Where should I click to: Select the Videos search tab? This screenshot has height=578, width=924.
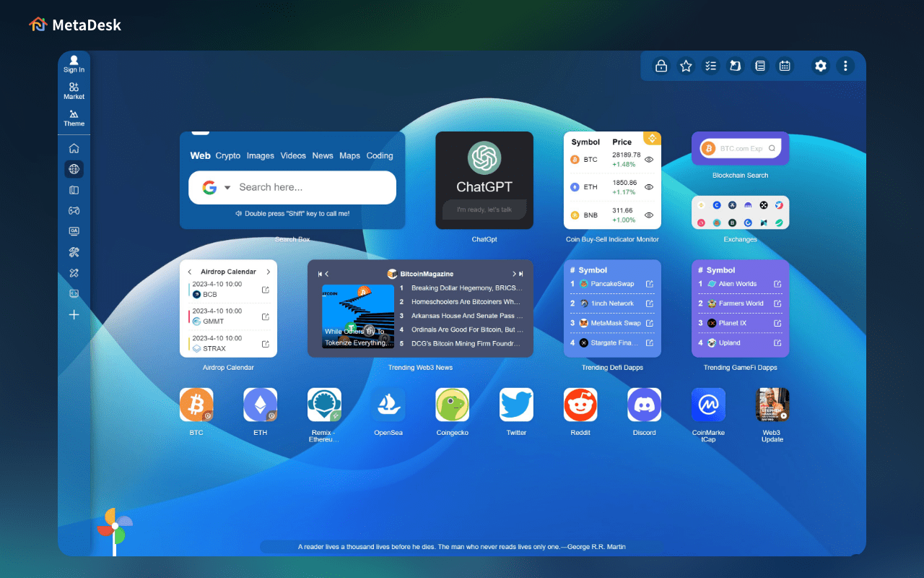293,155
